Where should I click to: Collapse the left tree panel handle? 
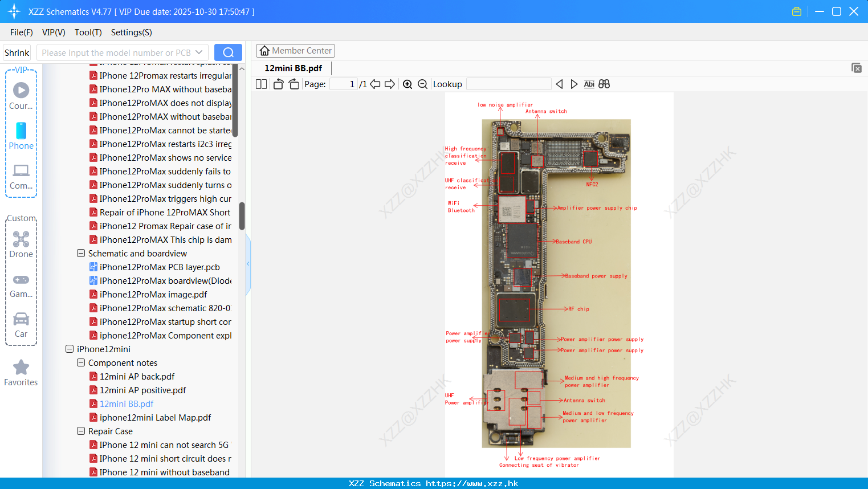[x=248, y=263]
